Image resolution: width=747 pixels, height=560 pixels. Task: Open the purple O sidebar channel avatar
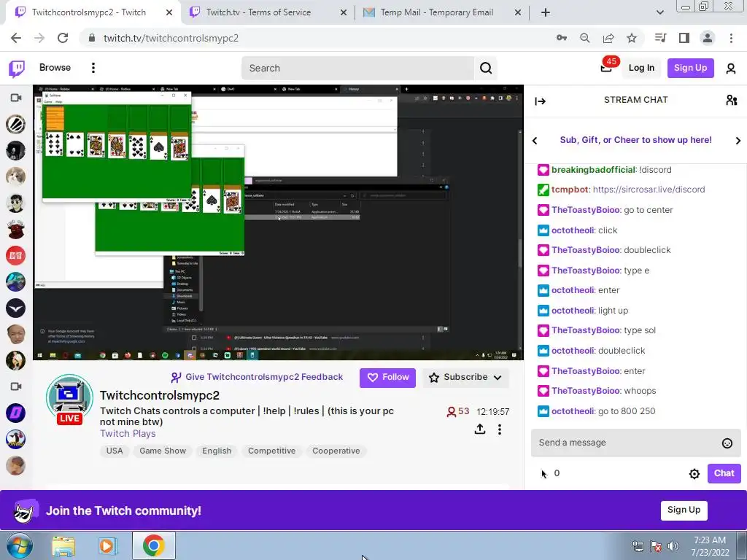pyautogui.click(x=16, y=413)
